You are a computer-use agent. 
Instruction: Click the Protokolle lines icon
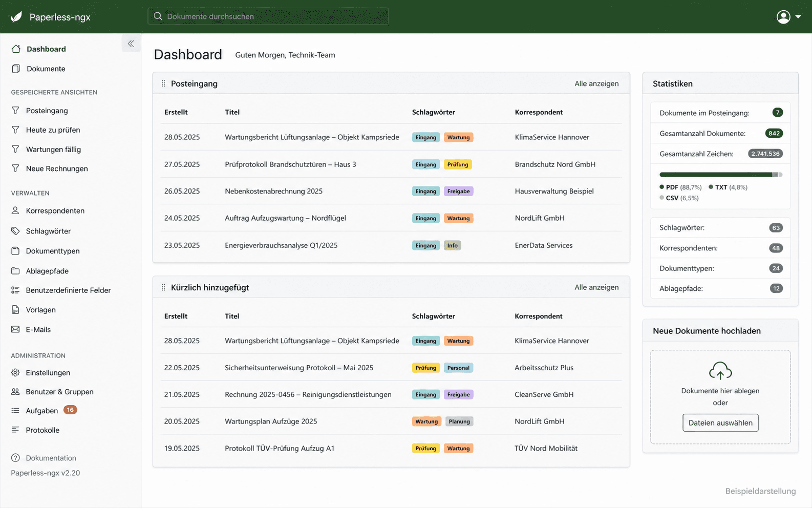tap(15, 430)
